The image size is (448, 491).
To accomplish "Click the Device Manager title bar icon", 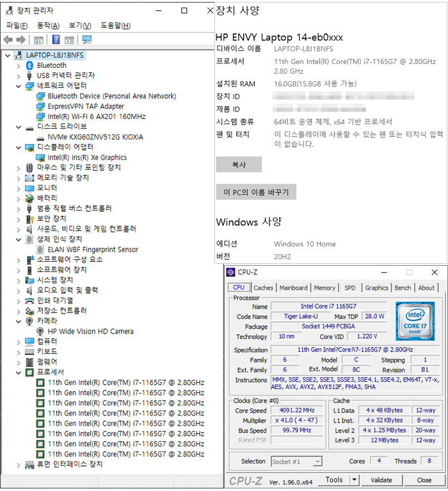I will [10, 11].
